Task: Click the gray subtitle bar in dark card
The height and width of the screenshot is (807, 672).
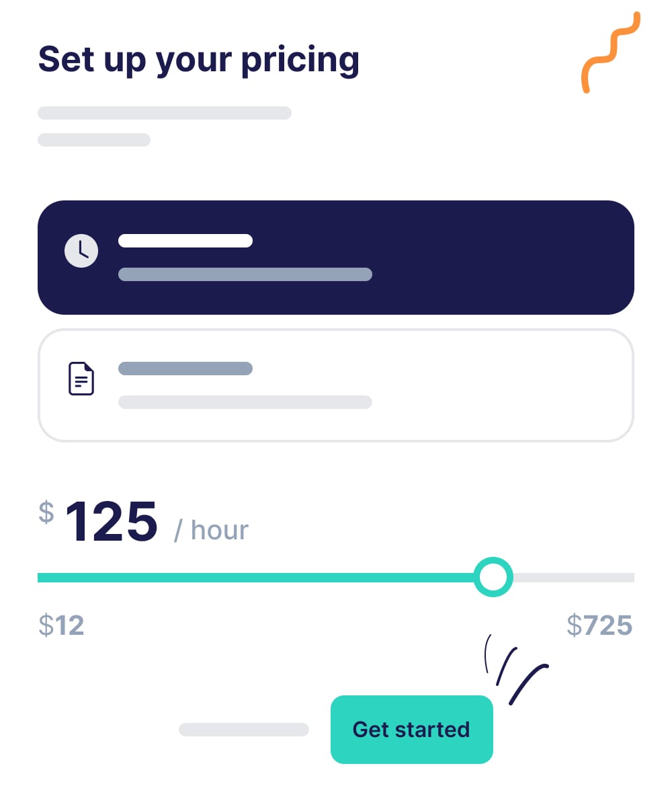Action: [x=245, y=274]
